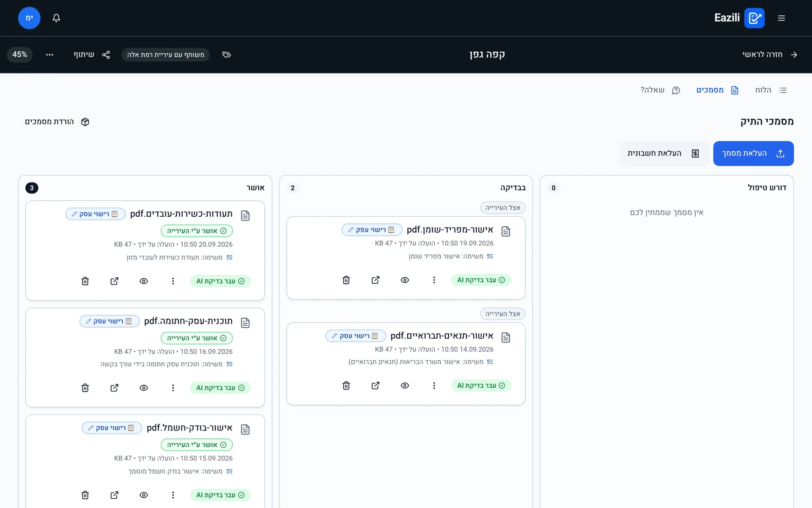Open header ellipsis more menu
This screenshot has height=508, width=812.
pos(49,55)
